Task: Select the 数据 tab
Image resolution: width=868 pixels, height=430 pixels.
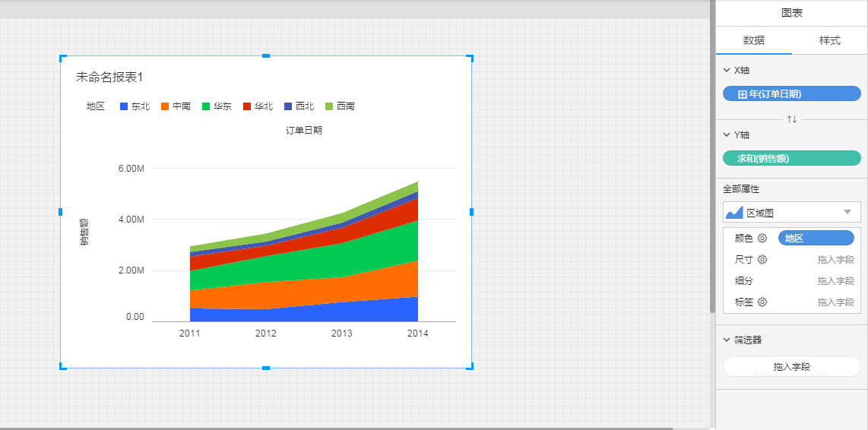Action: click(x=753, y=40)
